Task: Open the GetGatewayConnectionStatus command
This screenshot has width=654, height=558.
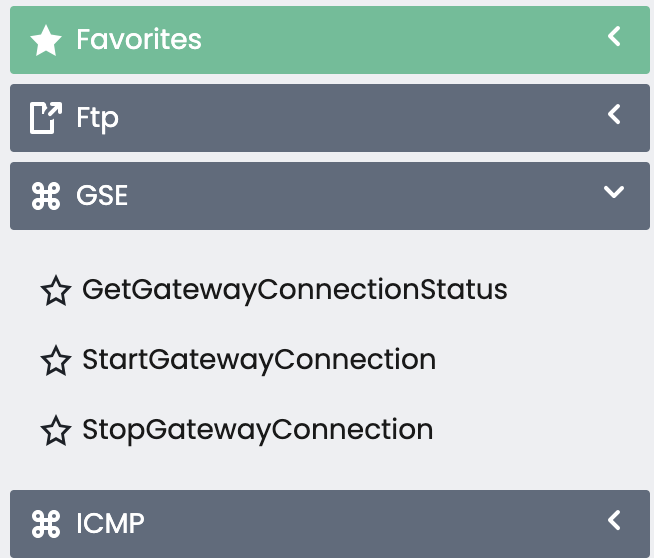Action: [x=295, y=290]
